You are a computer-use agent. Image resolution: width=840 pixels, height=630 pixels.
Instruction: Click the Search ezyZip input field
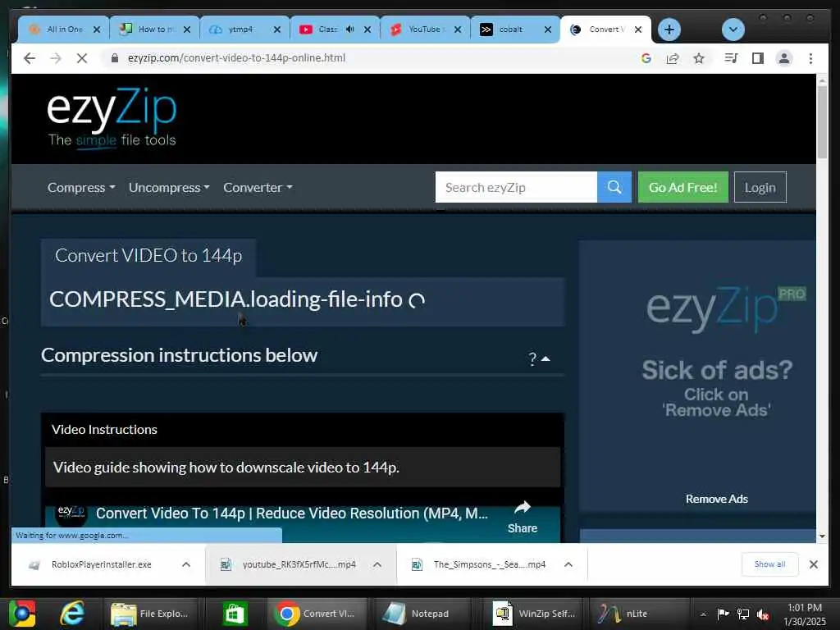[x=516, y=187]
